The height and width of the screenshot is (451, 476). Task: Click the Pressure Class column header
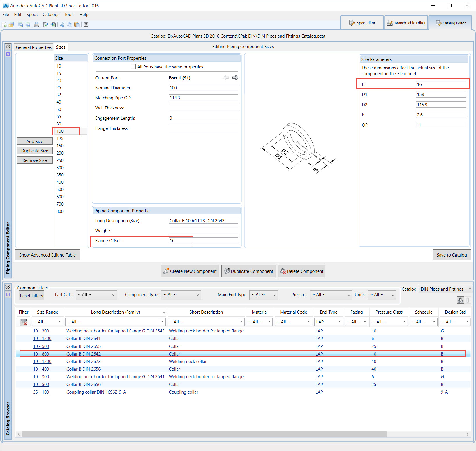[x=389, y=312]
